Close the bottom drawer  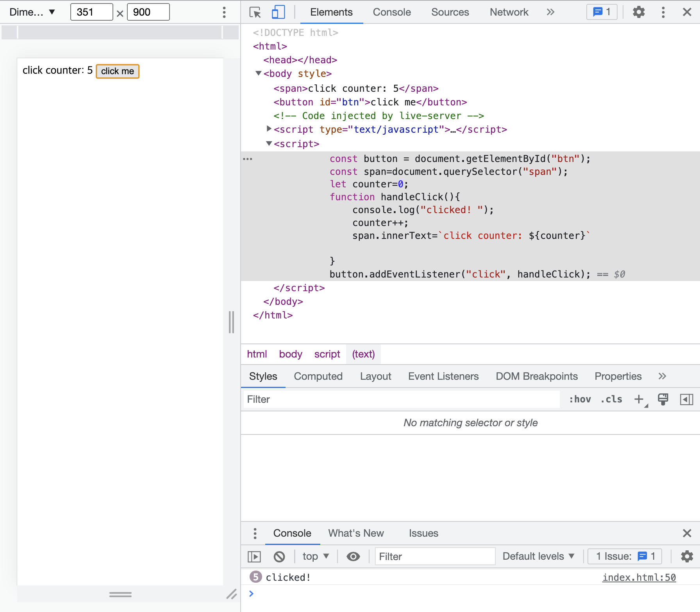point(687,533)
